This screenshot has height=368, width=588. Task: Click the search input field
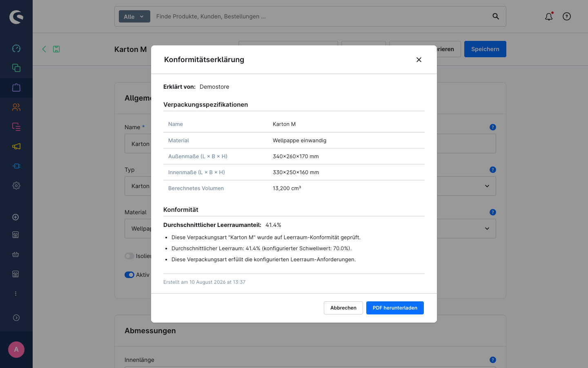tap(321, 16)
